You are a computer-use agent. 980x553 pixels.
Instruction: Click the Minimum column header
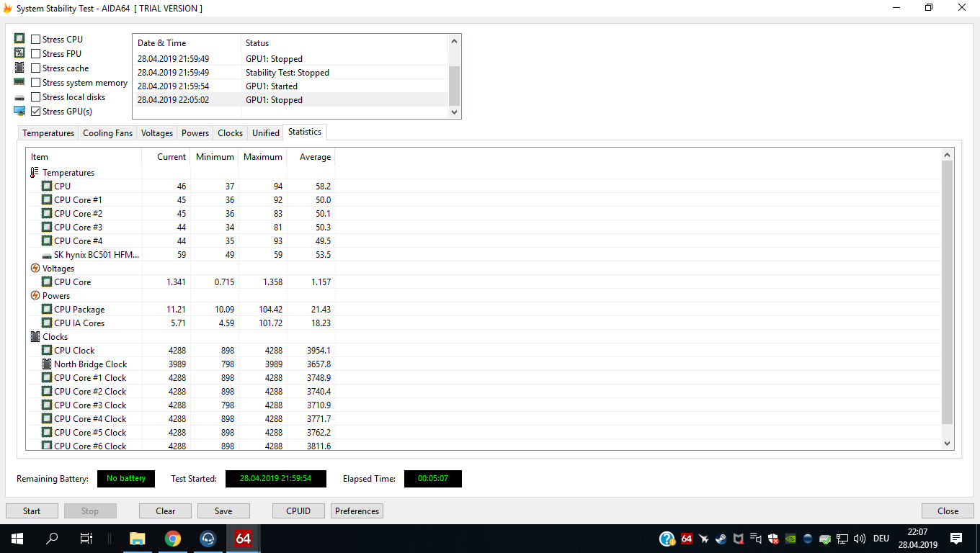[215, 157]
